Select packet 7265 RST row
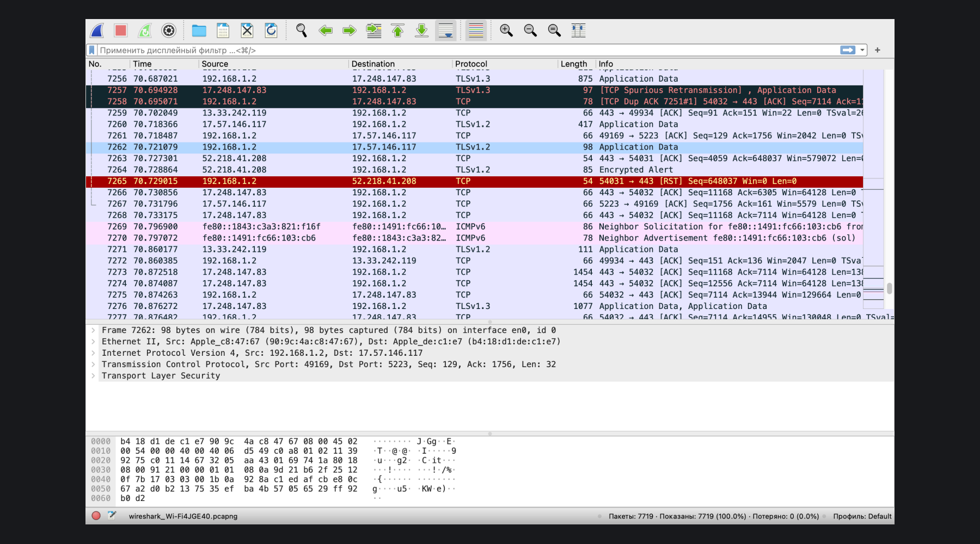The height and width of the screenshot is (544, 980). pyautogui.click(x=474, y=181)
